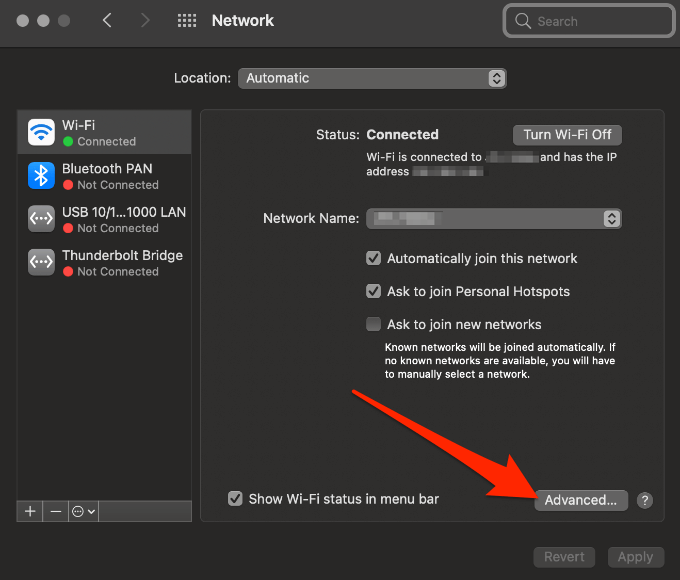Click green Connected status dot under Wi-Fi
Viewport: 680px width, 580px height.
68,141
